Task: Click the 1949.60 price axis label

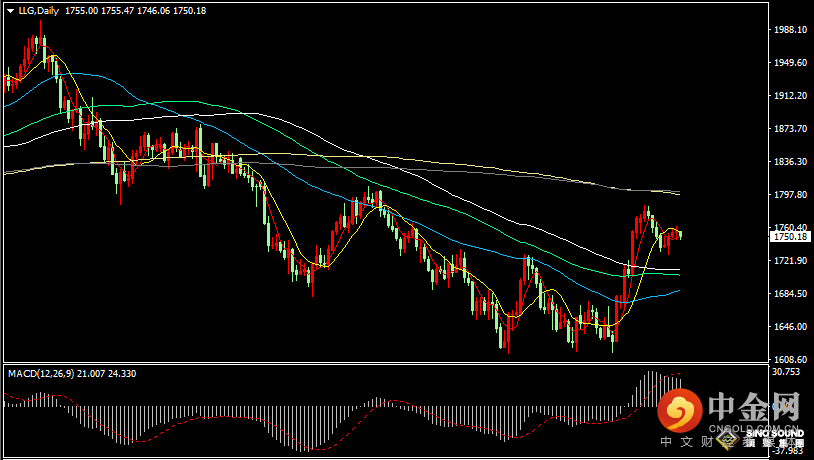Action: (x=790, y=63)
